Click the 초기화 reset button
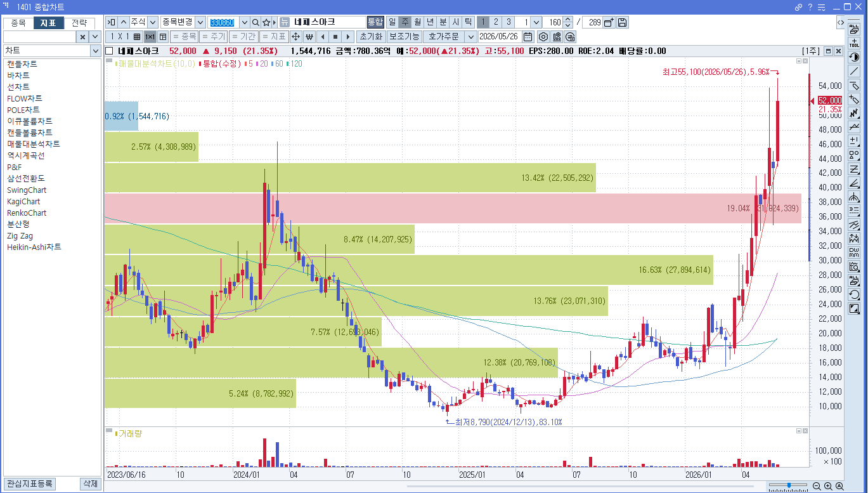This screenshot has width=868, height=493. tap(371, 36)
